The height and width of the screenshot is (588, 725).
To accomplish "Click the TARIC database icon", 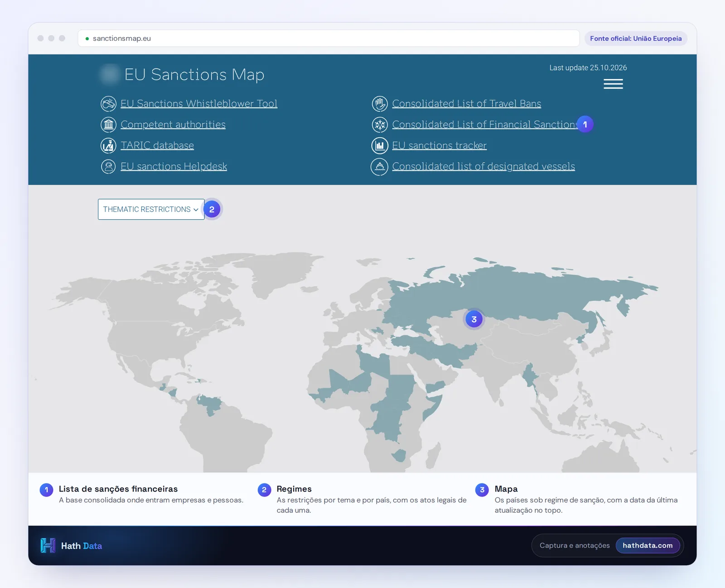I will pyautogui.click(x=108, y=145).
